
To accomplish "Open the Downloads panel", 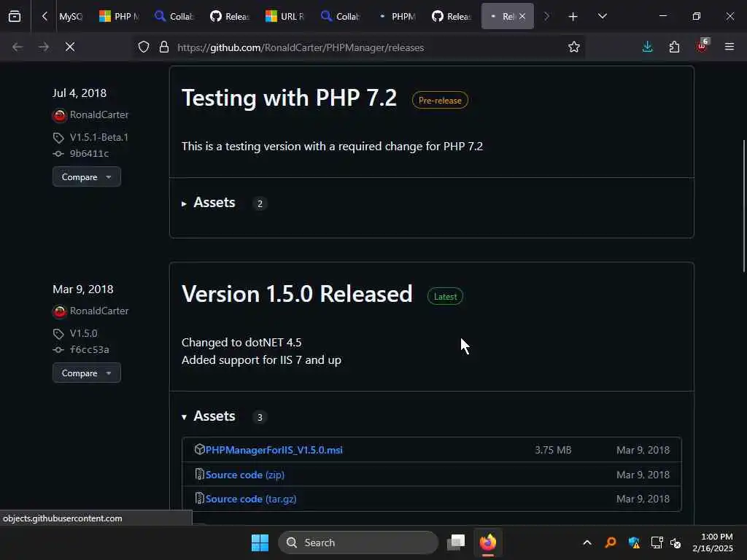I will click(x=648, y=47).
